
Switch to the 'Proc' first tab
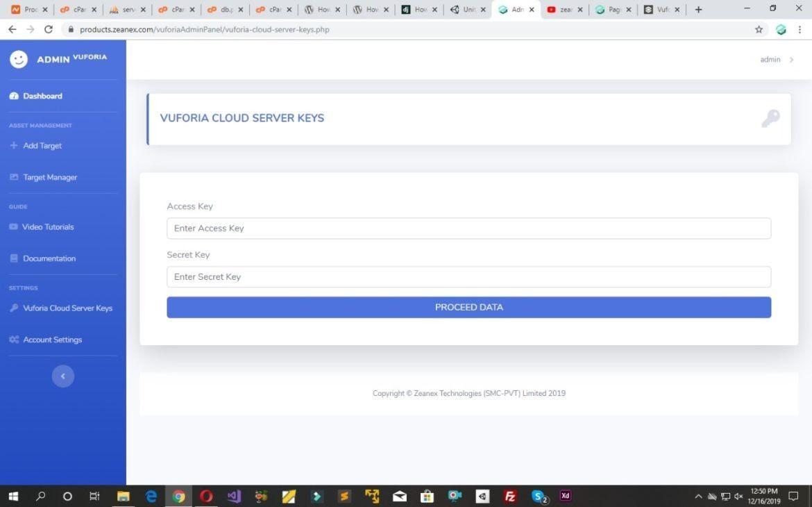(x=29, y=9)
